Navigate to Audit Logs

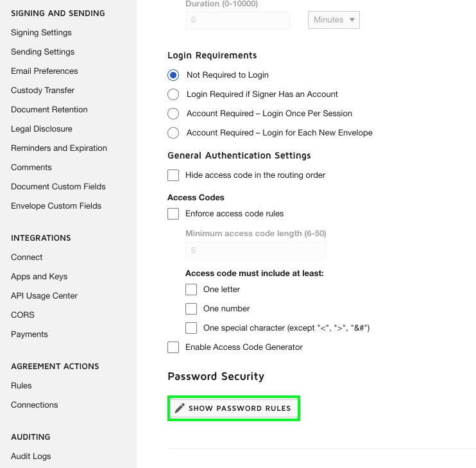point(31,456)
